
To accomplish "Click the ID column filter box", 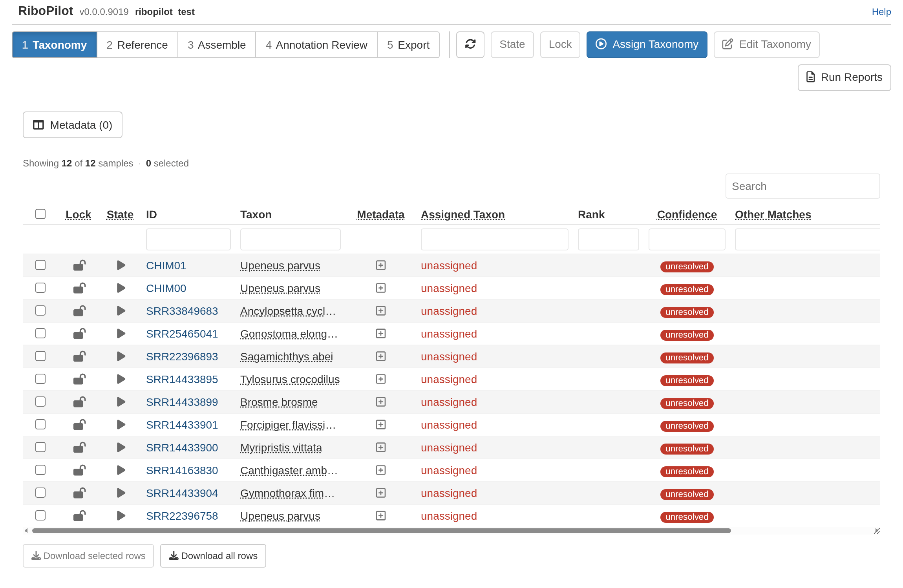I will (x=188, y=239).
